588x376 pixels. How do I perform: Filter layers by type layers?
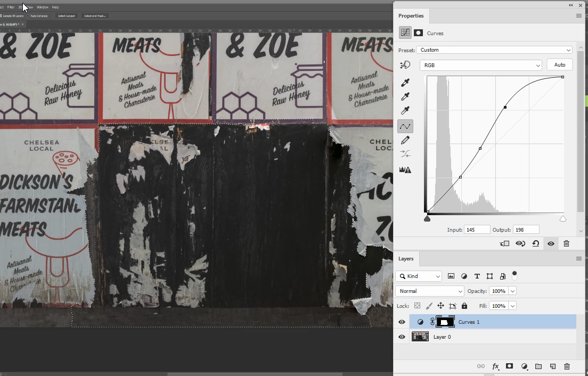click(x=477, y=276)
